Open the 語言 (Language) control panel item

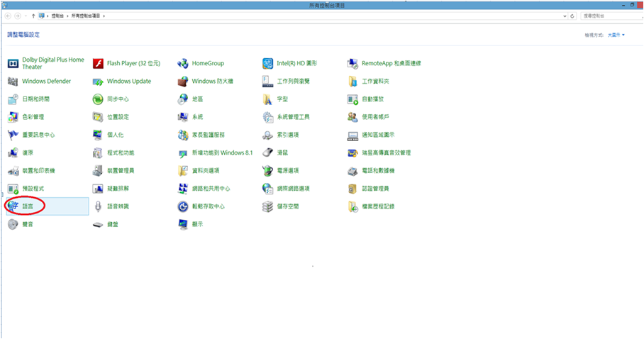27,206
